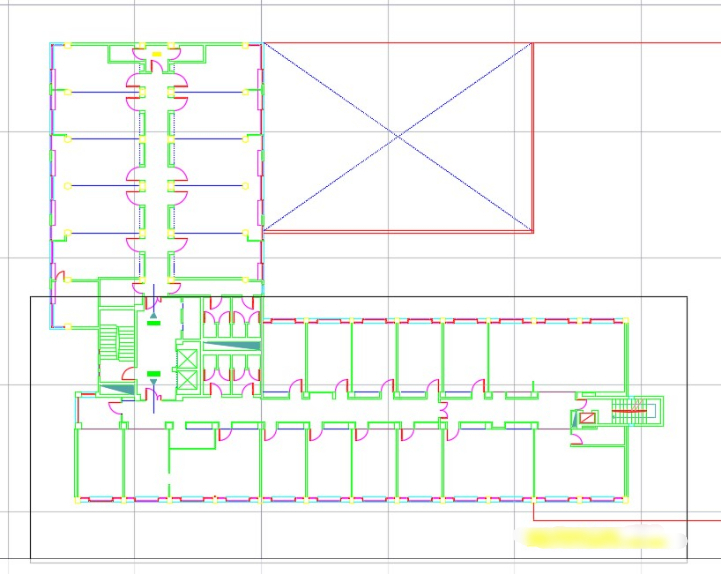Click the red-outlined box beside the east stairs
Viewport: 721px width, 574px height.
[x=588, y=418]
